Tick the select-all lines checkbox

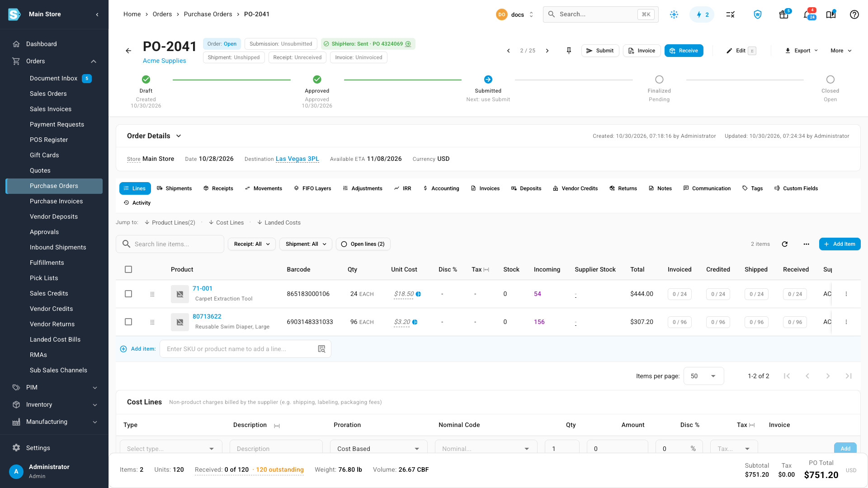(x=128, y=269)
